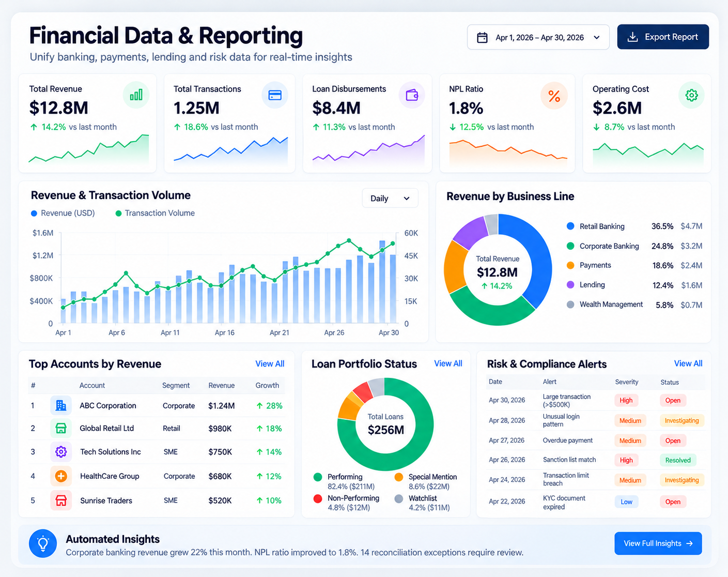Click the Global Retail Ltd store icon
Screen dimensions: 728x577
pyautogui.click(x=61, y=428)
